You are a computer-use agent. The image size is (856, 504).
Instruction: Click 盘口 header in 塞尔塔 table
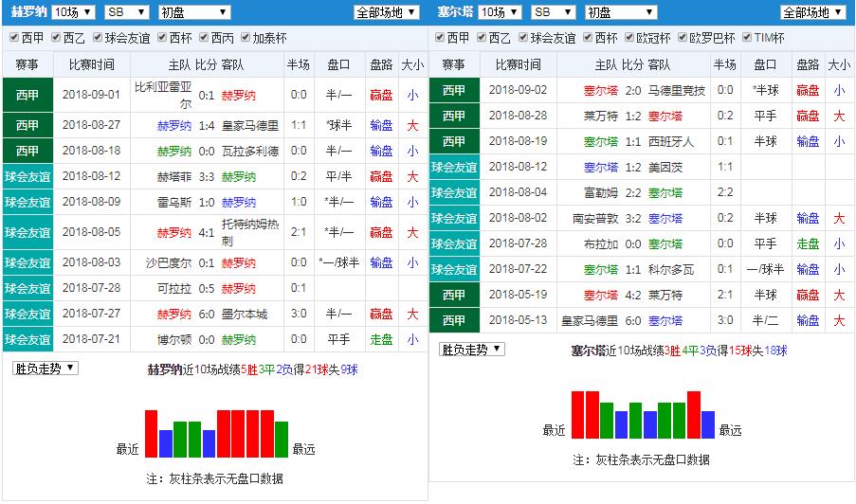click(x=765, y=65)
